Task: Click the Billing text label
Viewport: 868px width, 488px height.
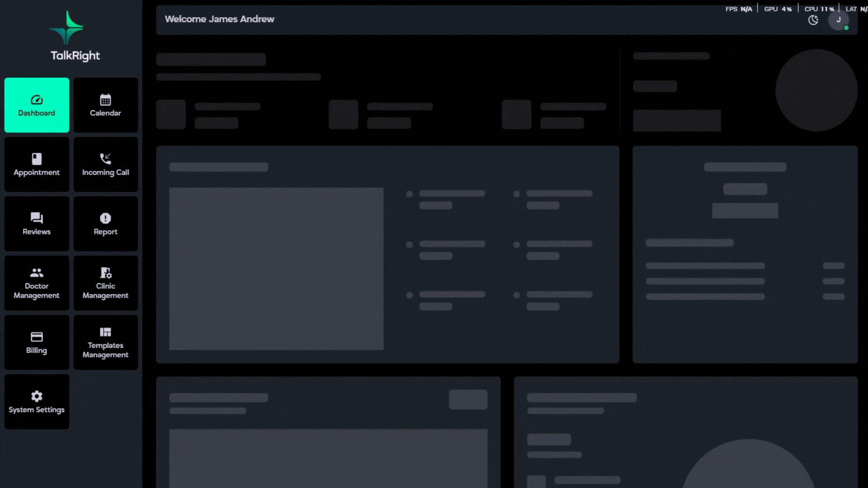Action: click(x=37, y=351)
